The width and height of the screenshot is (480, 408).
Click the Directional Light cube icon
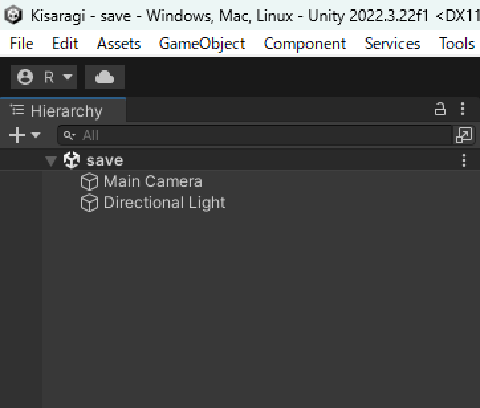click(89, 203)
